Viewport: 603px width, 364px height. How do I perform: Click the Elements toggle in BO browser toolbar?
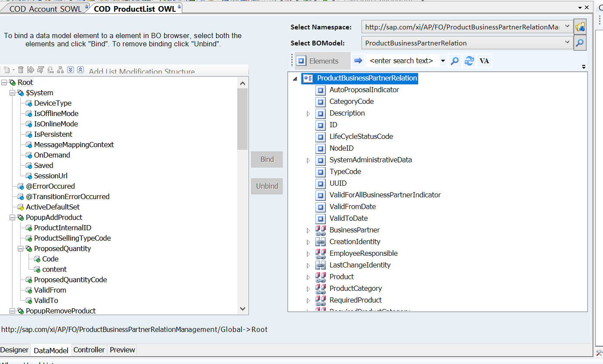click(x=323, y=61)
